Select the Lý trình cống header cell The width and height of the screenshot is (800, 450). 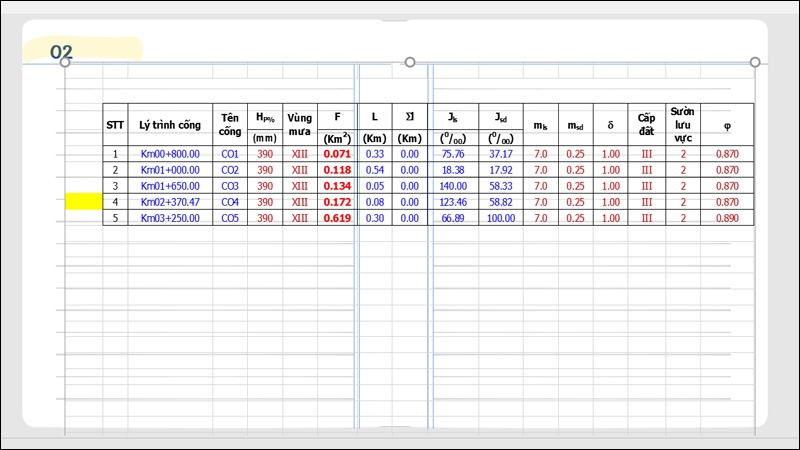pyautogui.click(x=170, y=124)
